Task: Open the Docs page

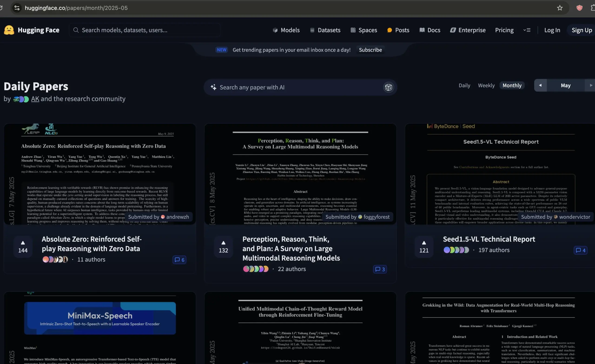Action: pyautogui.click(x=430, y=30)
